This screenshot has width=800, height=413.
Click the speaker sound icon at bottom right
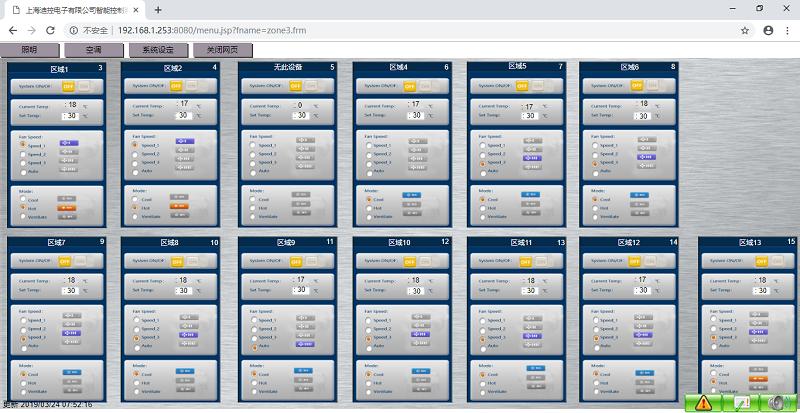click(775, 402)
